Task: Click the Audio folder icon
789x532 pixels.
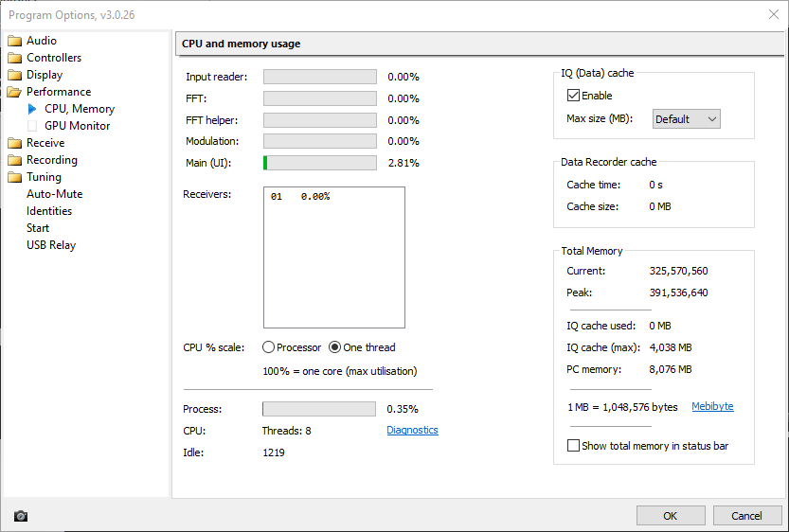Action: (x=14, y=41)
